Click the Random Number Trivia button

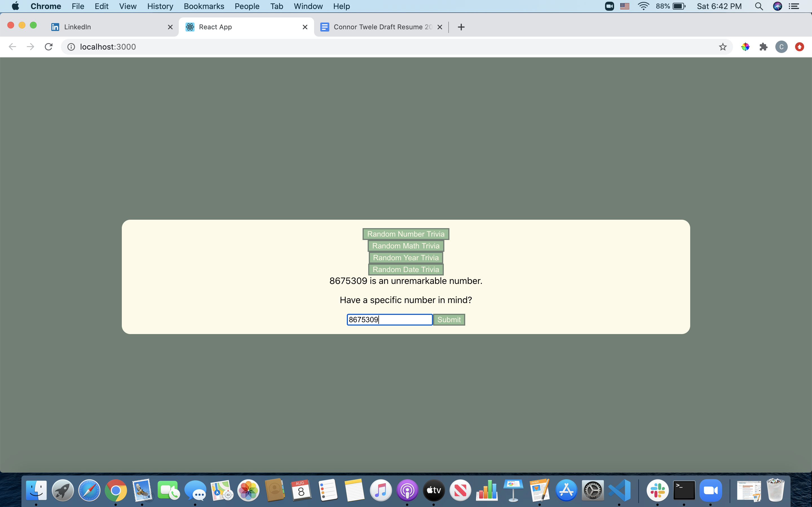point(406,234)
